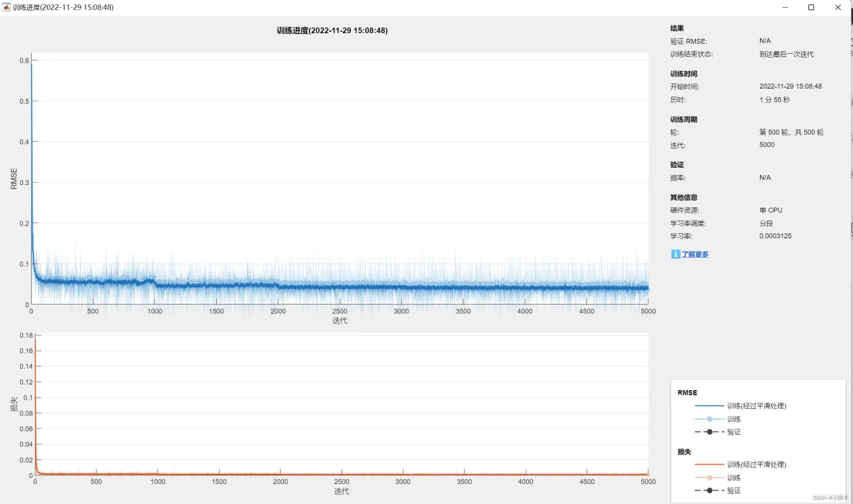The height and width of the screenshot is (504, 853).
Task: Close the 训练进度 window
Action: point(838,7)
